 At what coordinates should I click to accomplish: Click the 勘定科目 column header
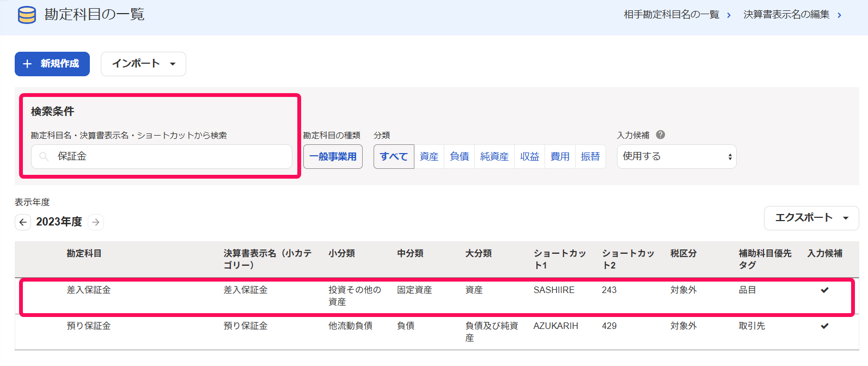pos(84,254)
